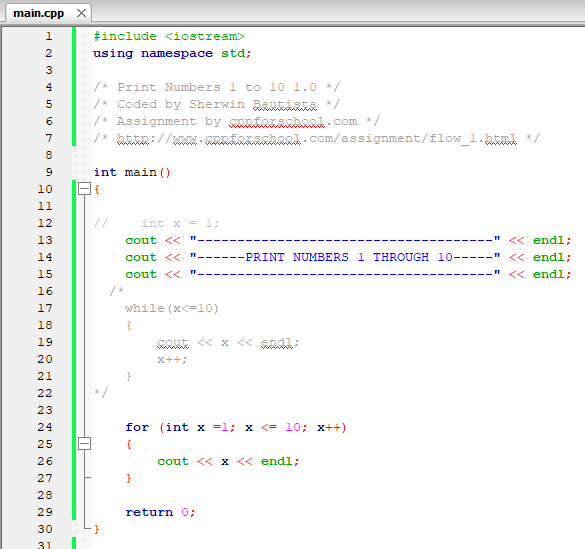Click line number 16 in the gutter
Viewport: 585px width, 549px height.
tap(45, 291)
